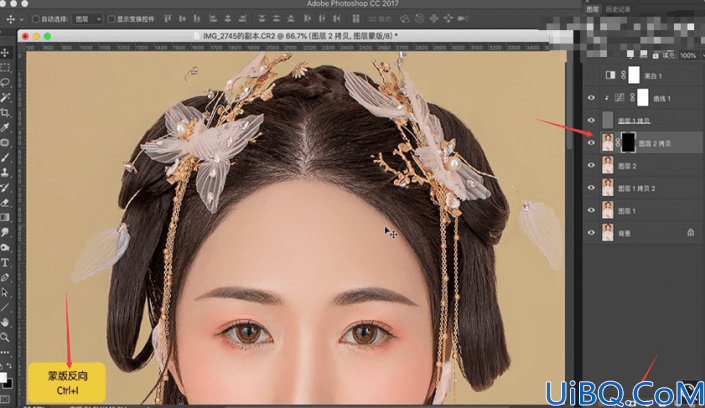Select the Hand tool

(5, 322)
